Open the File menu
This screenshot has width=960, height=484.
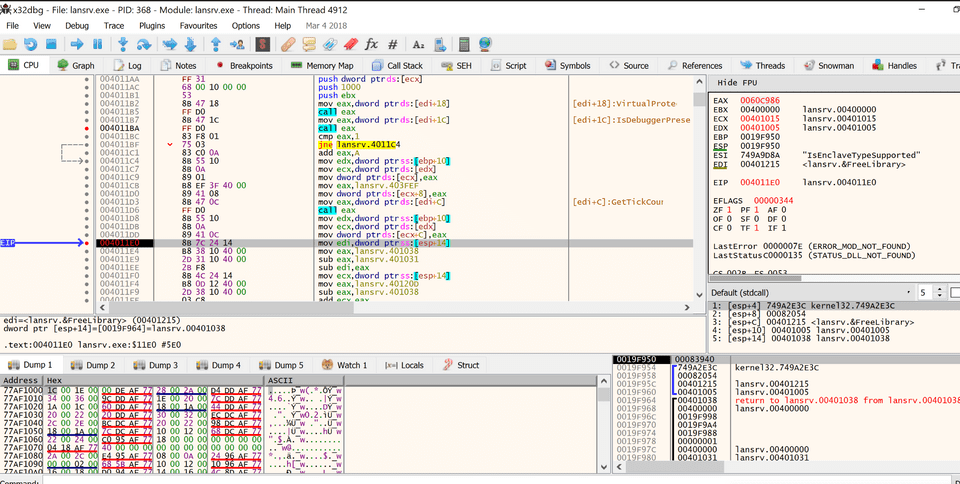(x=12, y=26)
